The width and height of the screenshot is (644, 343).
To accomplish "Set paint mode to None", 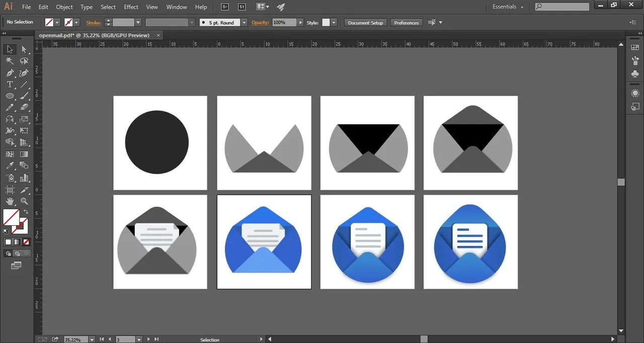I will (x=25, y=242).
